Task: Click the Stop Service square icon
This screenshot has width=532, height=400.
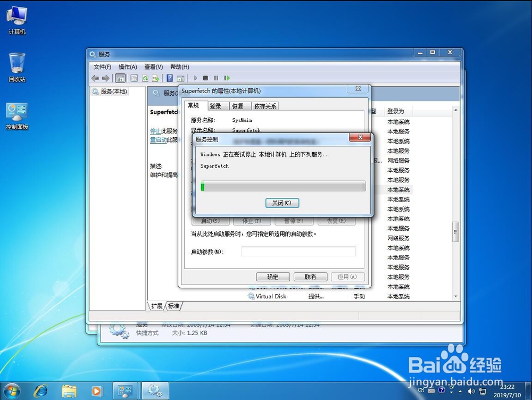Action: click(x=205, y=78)
